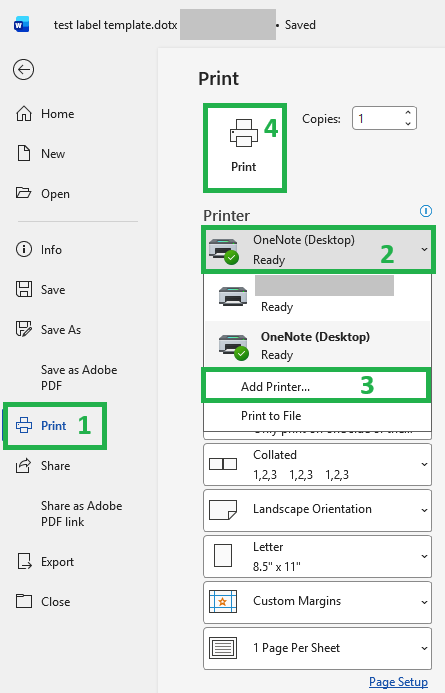Click the Word application logo
The image size is (445, 693).
[x=21, y=25]
